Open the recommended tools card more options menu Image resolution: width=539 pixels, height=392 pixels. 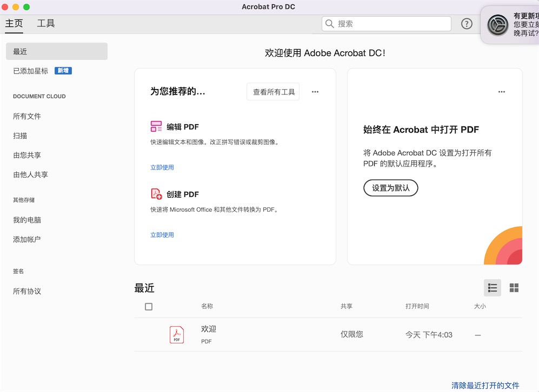pos(315,92)
